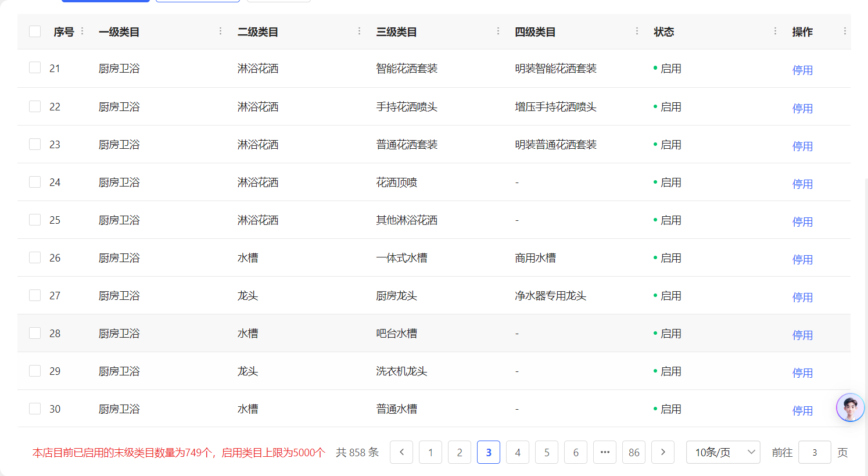The width and height of the screenshot is (868, 476).
Task: Jump to page 4 in pagination
Action: click(x=518, y=452)
